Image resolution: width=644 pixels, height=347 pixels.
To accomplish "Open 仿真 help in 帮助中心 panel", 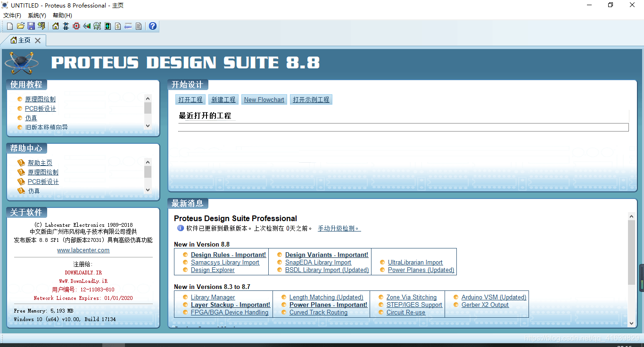I will click(x=34, y=191).
